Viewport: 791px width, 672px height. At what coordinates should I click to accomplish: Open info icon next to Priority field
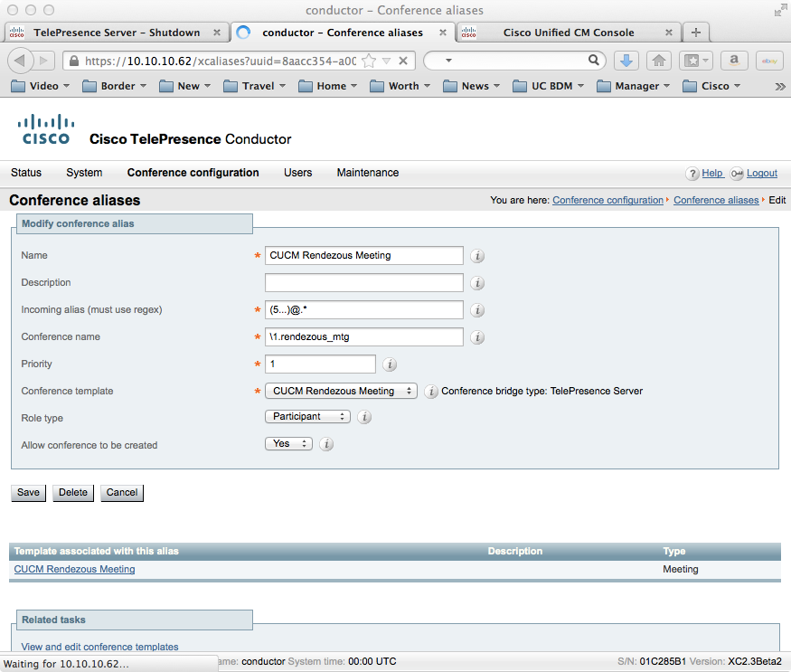[390, 364]
